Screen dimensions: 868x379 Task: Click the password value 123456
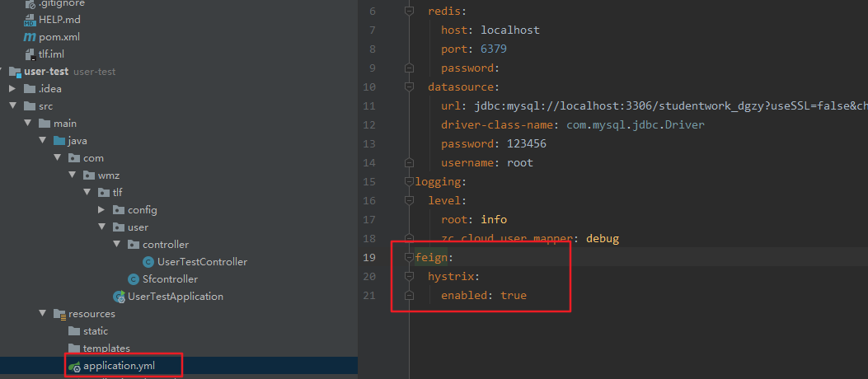[x=527, y=144]
